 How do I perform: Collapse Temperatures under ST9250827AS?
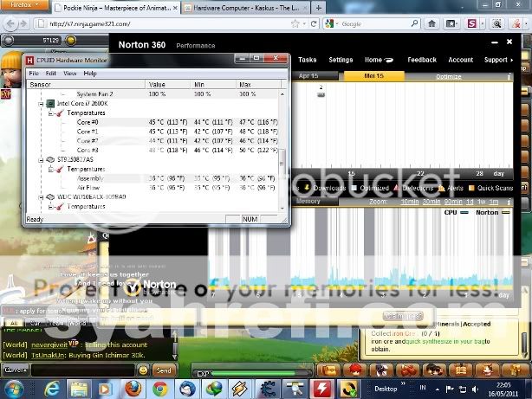(x=50, y=169)
